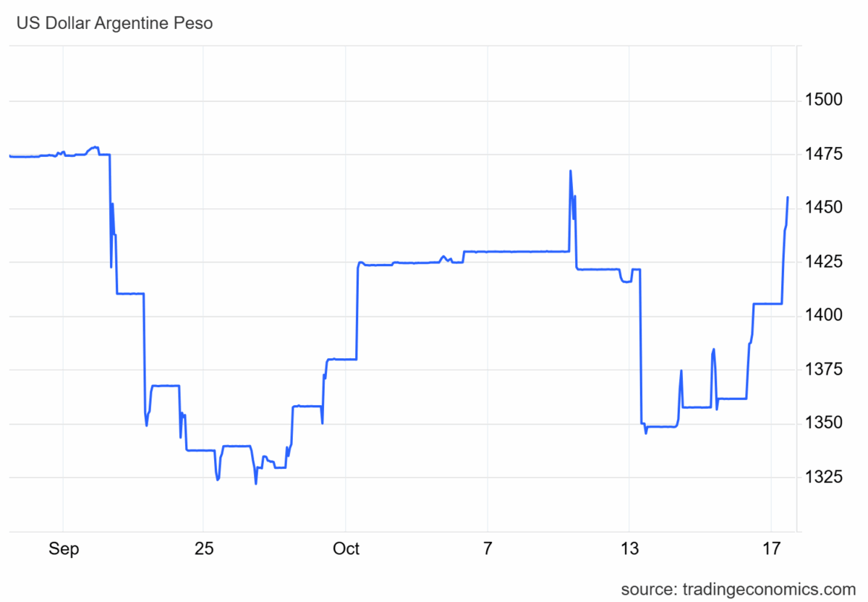Click the final rightmost point of the line
The height and width of the screenshot is (602, 868).
point(788,197)
